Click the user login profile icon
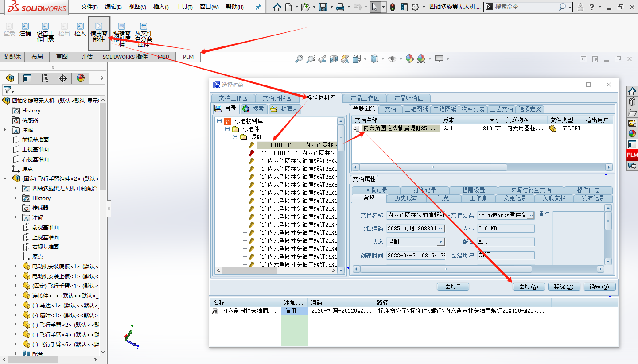Screen dimensions: 638x364 (x=580, y=7)
